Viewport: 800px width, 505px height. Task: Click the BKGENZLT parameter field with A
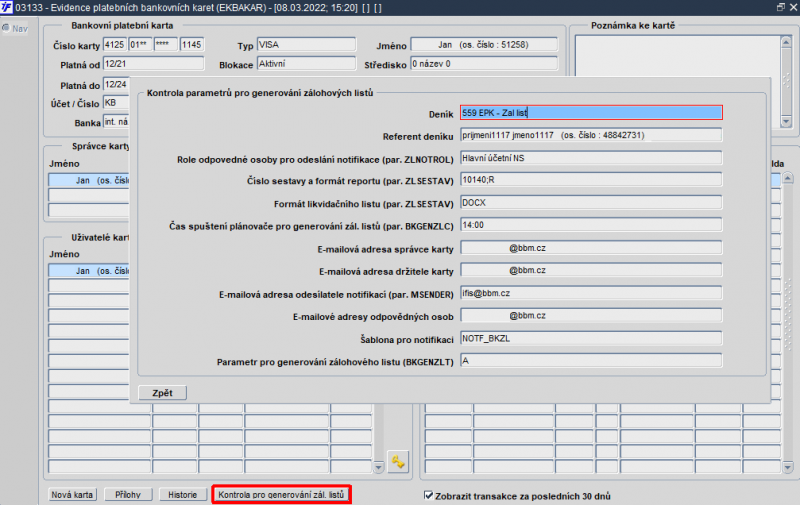click(591, 361)
